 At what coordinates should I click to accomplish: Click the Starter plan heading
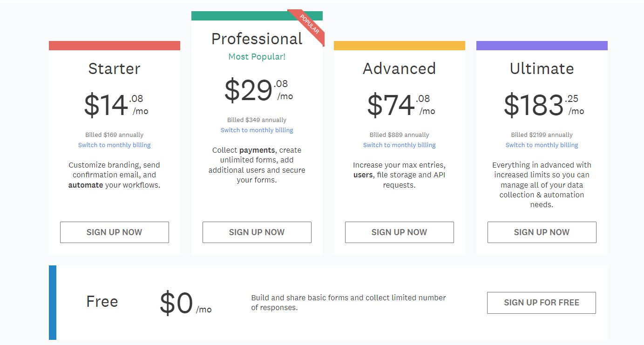[115, 68]
